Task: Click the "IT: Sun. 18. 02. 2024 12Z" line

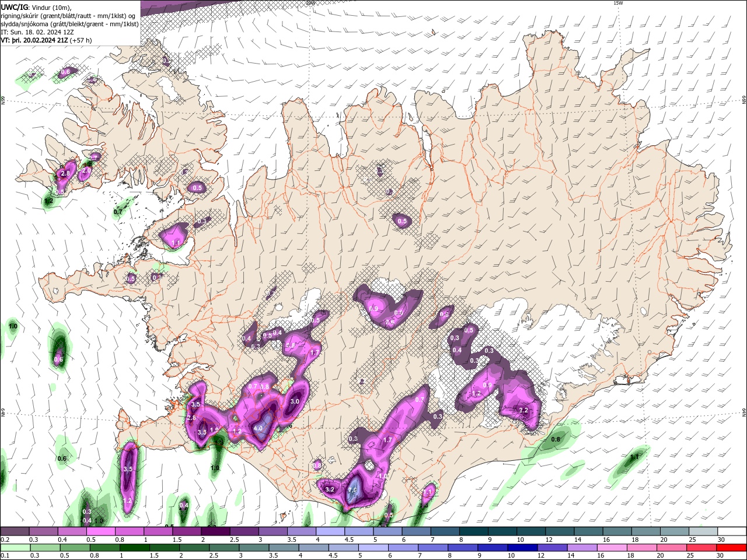Action: (x=38, y=32)
